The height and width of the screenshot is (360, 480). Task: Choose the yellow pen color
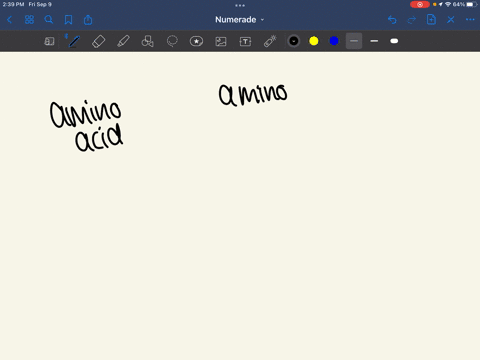click(x=314, y=41)
